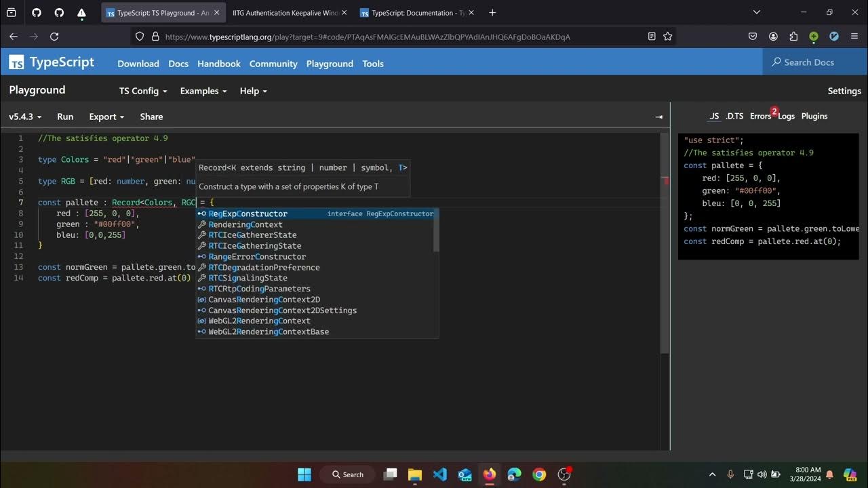Open the playground Settings
Viewport: 868px width, 488px height.
(844, 91)
